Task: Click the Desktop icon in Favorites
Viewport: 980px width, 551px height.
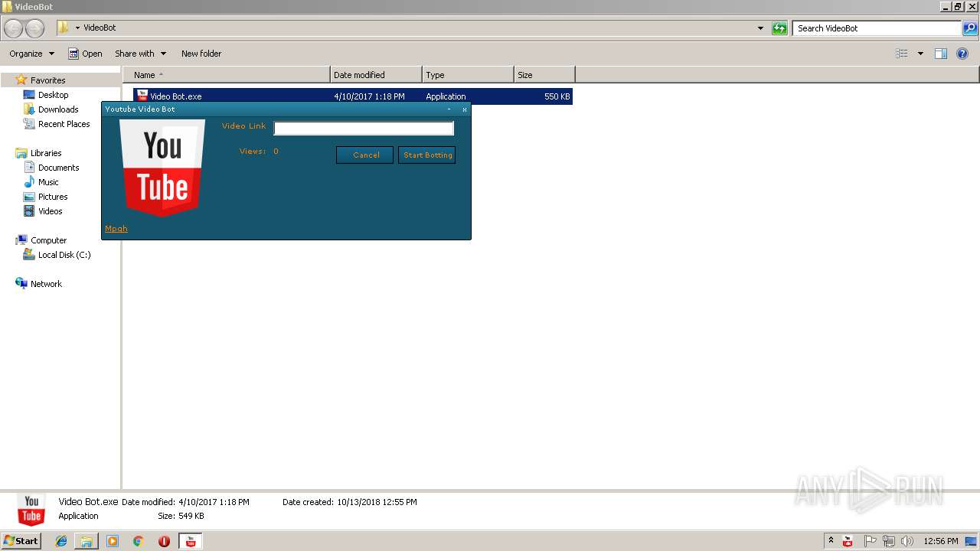Action: pos(29,95)
